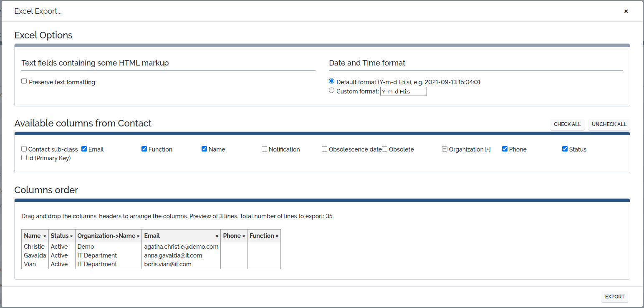This screenshot has width=644, height=308.
Task: Remove the Organization->Name column
Action: click(138, 235)
